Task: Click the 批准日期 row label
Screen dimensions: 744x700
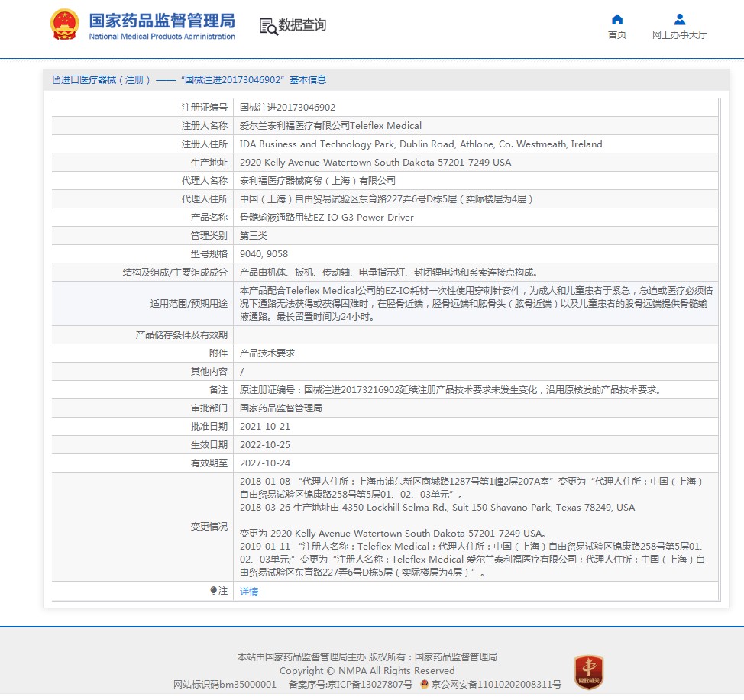Action: (x=209, y=427)
